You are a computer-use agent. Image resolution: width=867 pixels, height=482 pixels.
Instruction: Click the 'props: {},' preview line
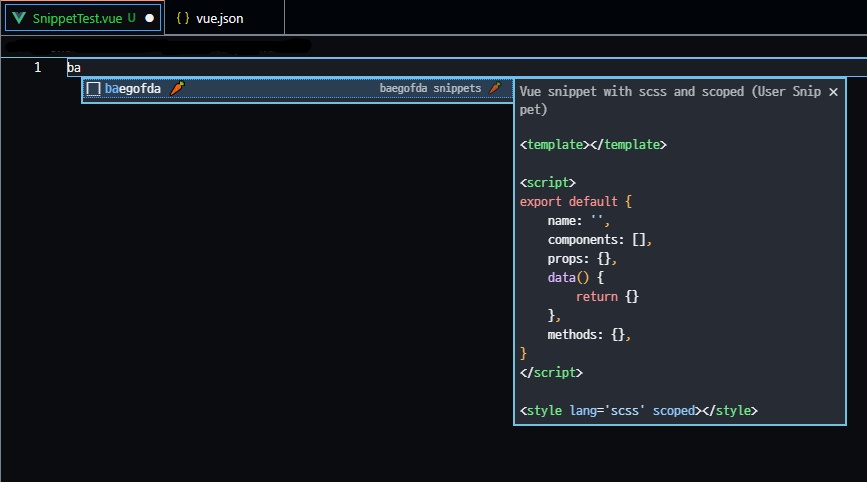point(582,259)
